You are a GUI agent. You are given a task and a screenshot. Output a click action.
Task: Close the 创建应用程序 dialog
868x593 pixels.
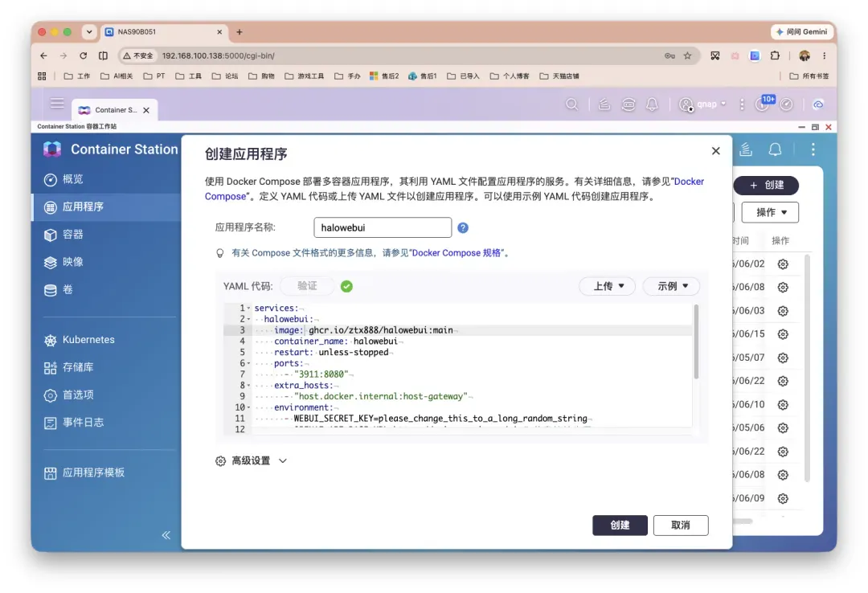716,150
